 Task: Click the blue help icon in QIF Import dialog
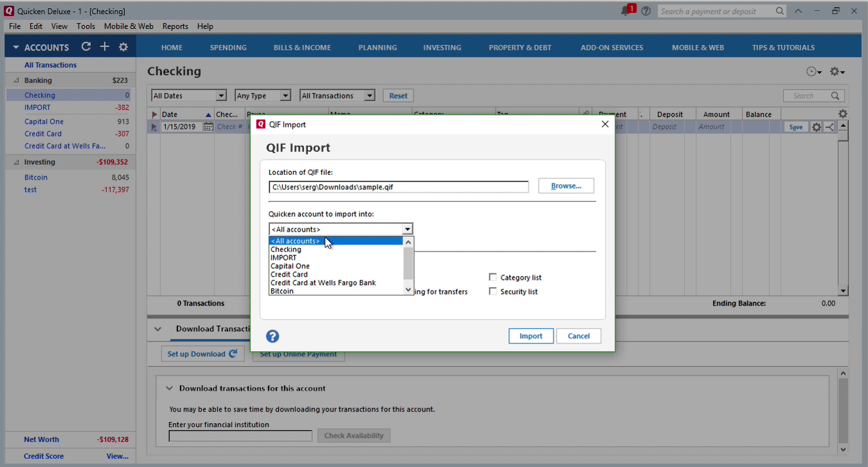pyautogui.click(x=273, y=336)
